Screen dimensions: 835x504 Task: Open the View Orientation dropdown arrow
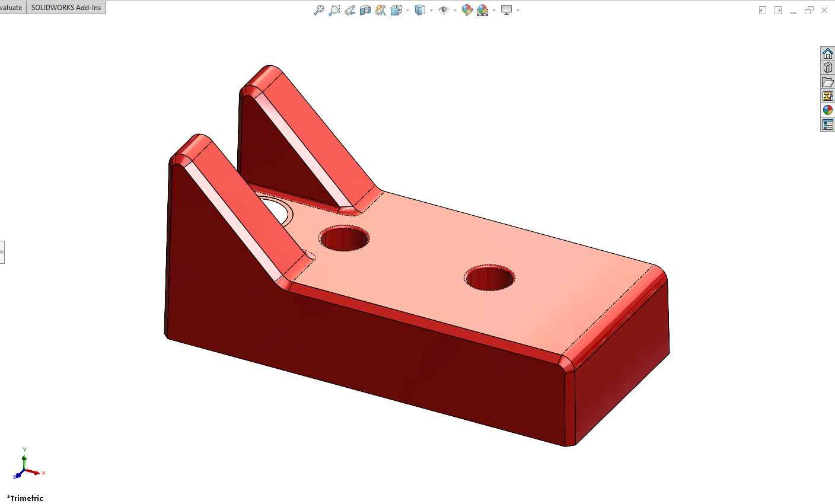(407, 11)
